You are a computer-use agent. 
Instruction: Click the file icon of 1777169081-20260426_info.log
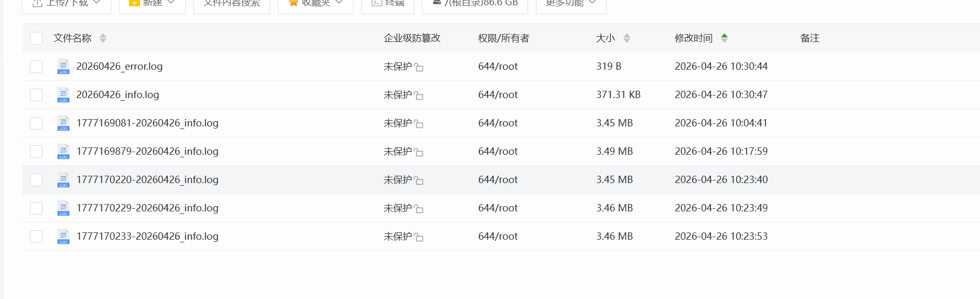coord(63,123)
